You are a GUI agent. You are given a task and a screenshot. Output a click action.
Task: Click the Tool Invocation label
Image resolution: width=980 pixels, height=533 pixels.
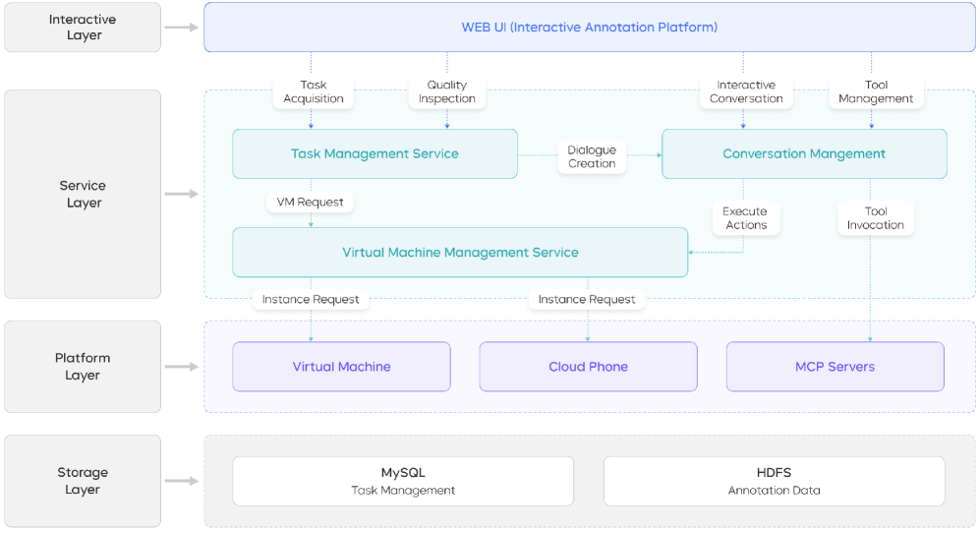click(x=876, y=218)
